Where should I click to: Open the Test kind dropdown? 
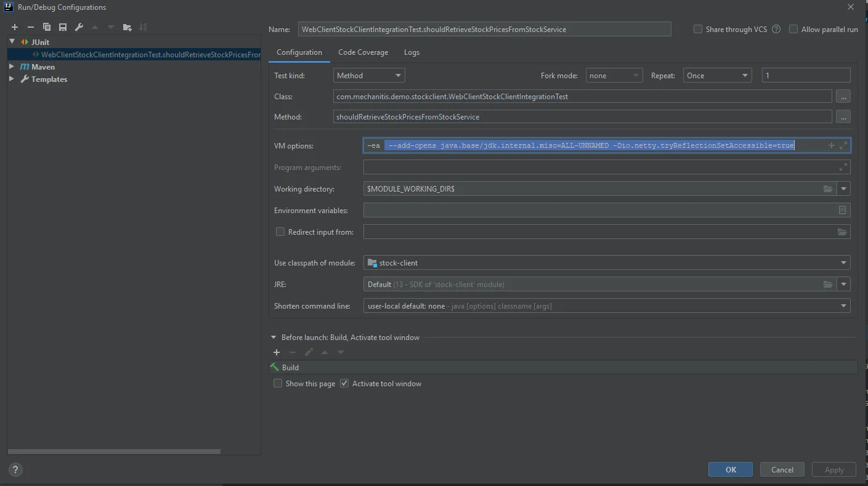coord(369,76)
